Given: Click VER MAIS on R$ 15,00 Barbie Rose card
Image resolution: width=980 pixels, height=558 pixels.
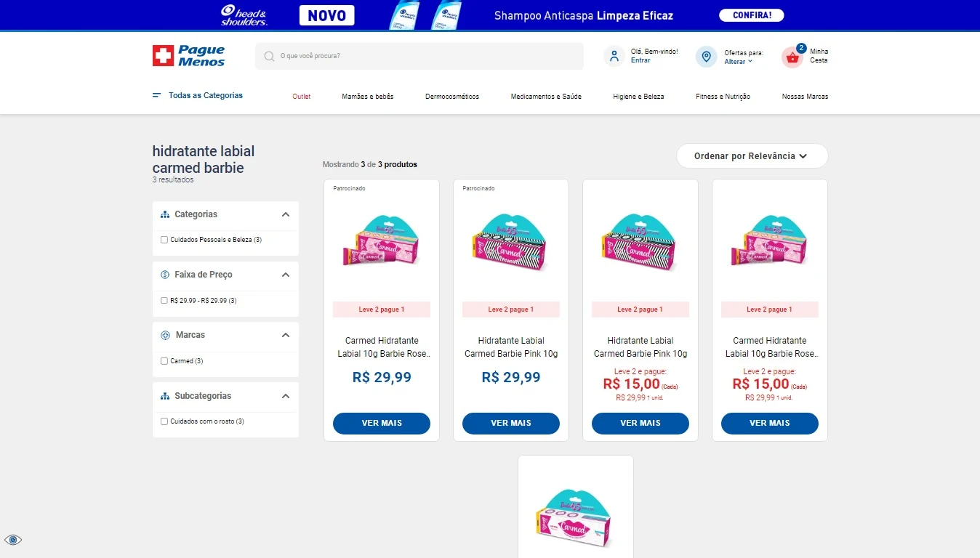Looking at the screenshot, I should click(x=770, y=424).
